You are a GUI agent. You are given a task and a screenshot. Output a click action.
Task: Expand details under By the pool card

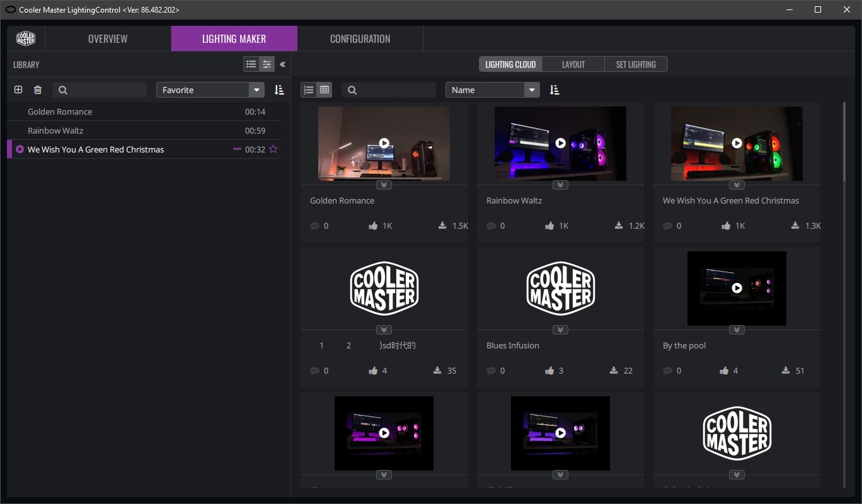pos(737,329)
